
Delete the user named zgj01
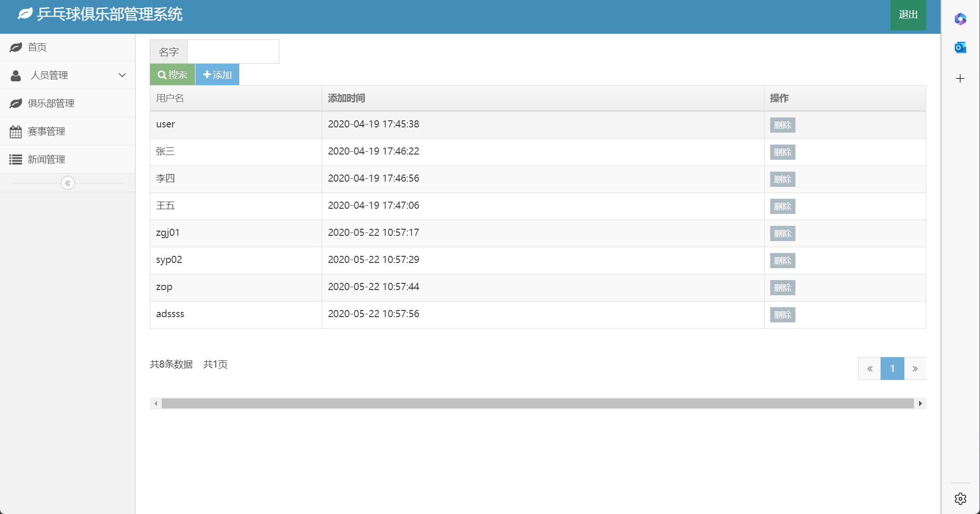[783, 233]
